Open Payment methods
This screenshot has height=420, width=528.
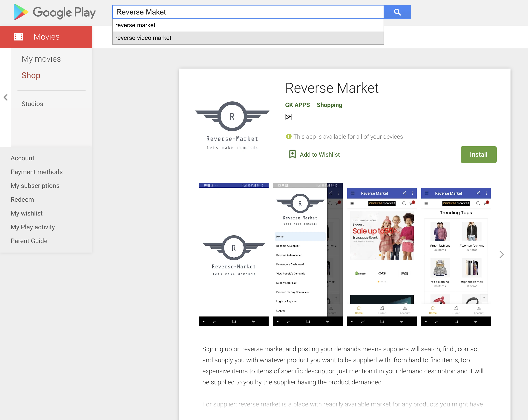(37, 172)
